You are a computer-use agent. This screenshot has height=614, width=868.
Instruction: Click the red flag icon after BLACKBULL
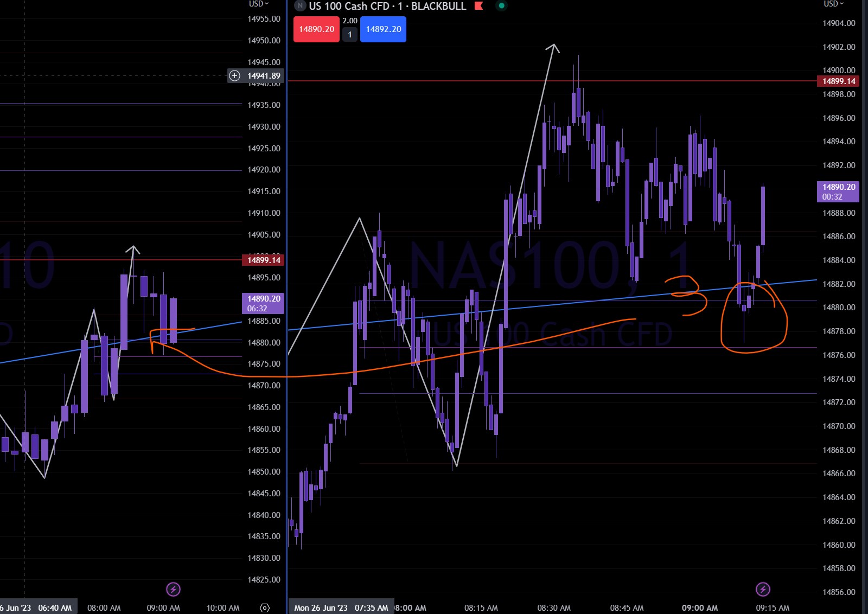[478, 6]
